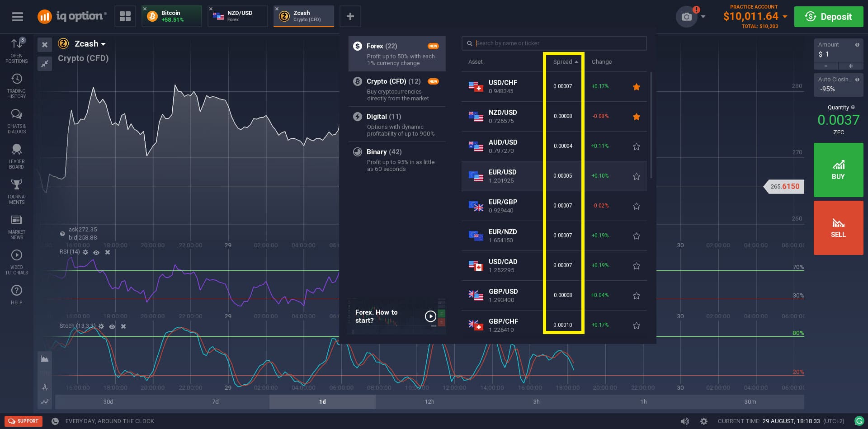This screenshot has height=429, width=868.
Task: Select the Digital (11) category
Action: pos(397,124)
